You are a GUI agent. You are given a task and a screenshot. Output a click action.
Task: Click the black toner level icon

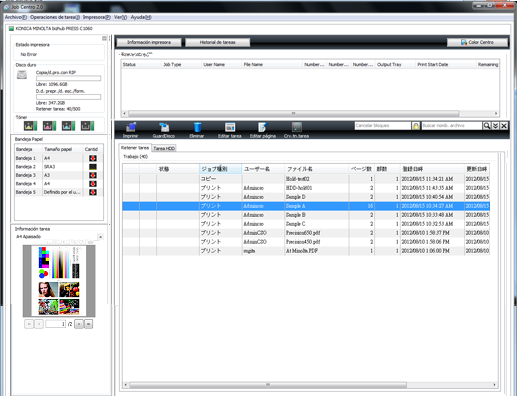click(x=87, y=126)
